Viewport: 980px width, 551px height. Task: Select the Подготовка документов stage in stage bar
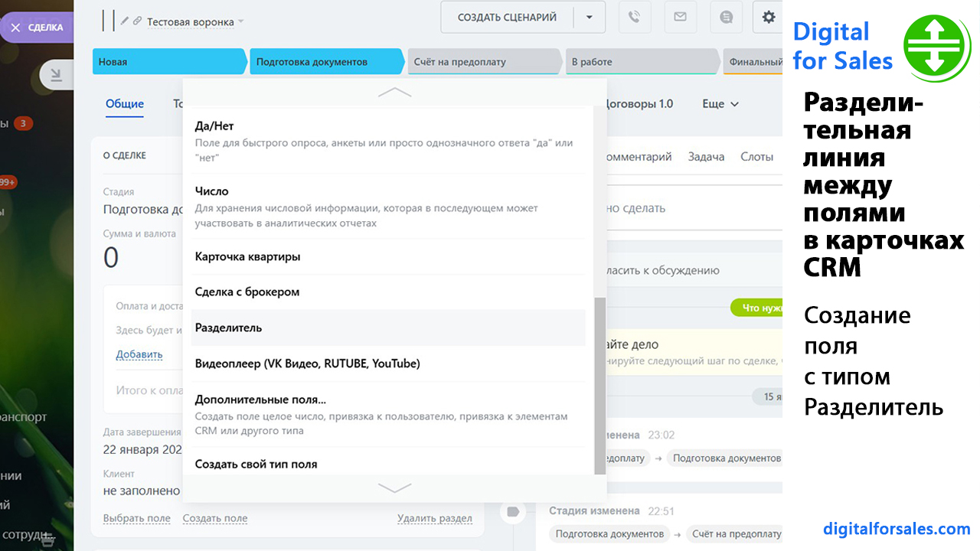pos(327,62)
